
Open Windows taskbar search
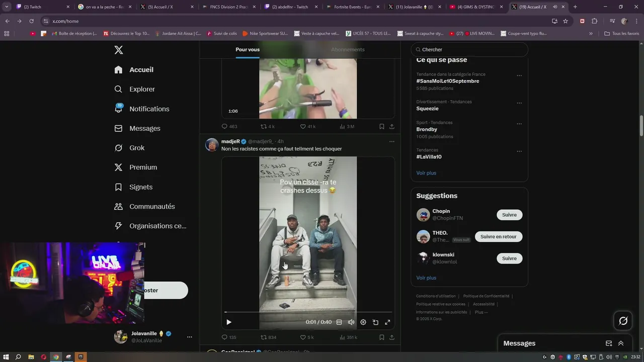pos(18,357)
